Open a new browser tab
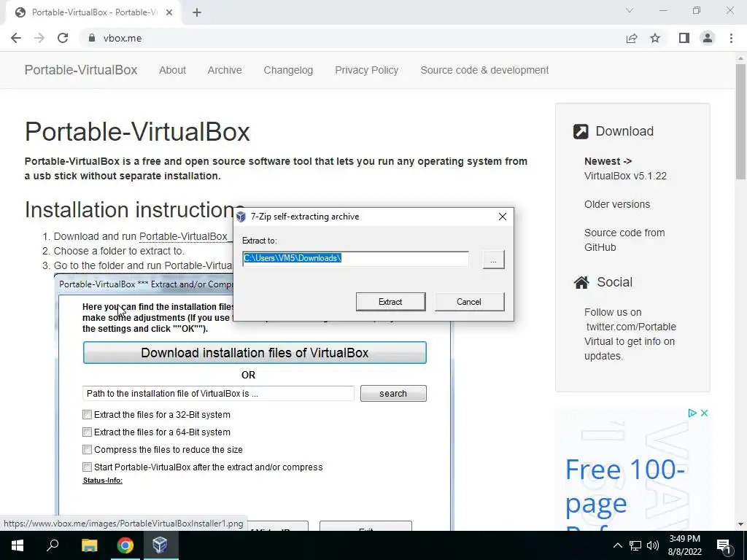The image size is (747, 560). (x=197, y=12)
